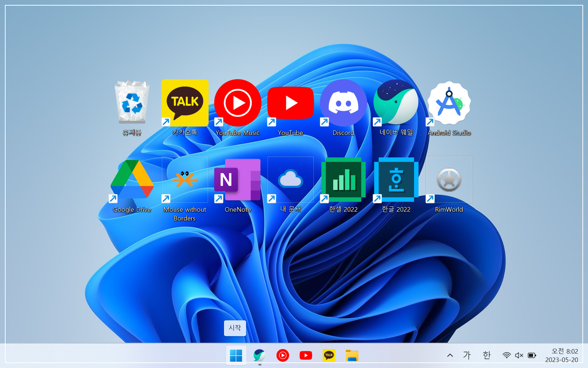Open YouTube from the taskbar
The height and width of the screenshot is (368, 588).
306,355
